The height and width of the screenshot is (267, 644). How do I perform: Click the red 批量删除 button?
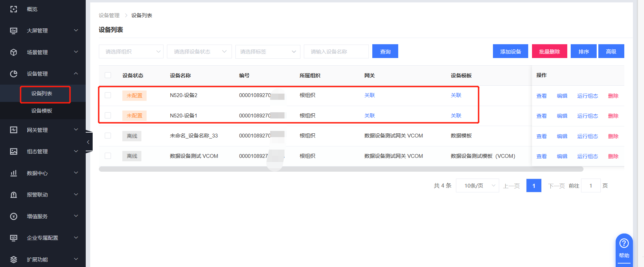point(549,51)
